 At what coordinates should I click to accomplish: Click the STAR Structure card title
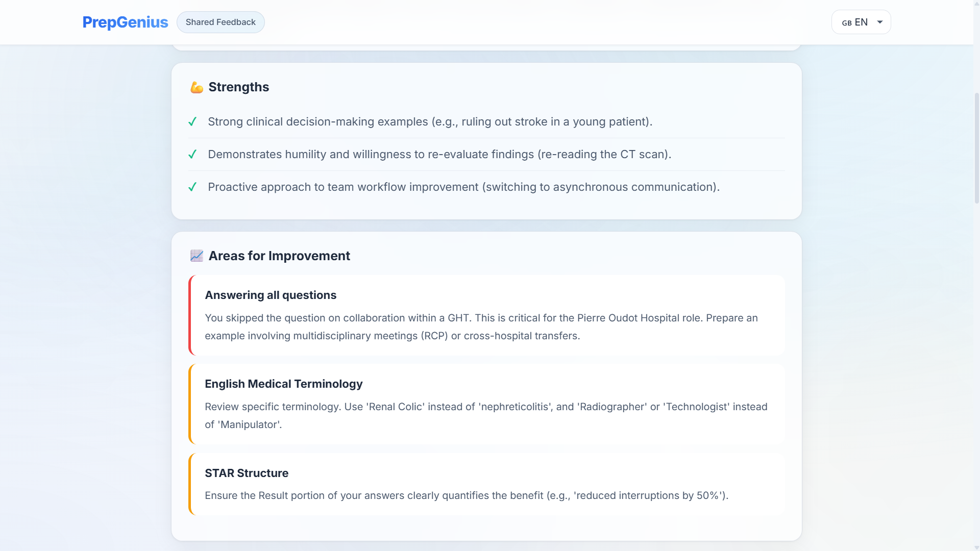(x=247, y=473)
